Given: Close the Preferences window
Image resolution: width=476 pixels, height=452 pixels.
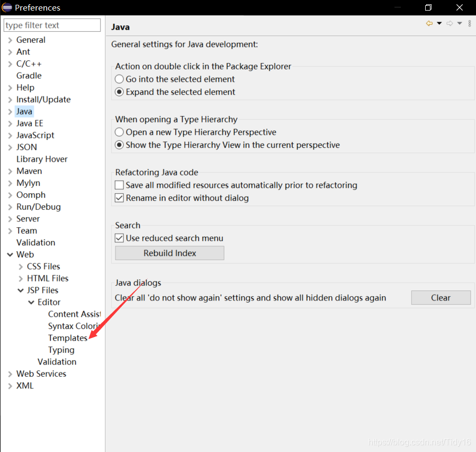Looking at the screenshot, I should tap(459, 7).
